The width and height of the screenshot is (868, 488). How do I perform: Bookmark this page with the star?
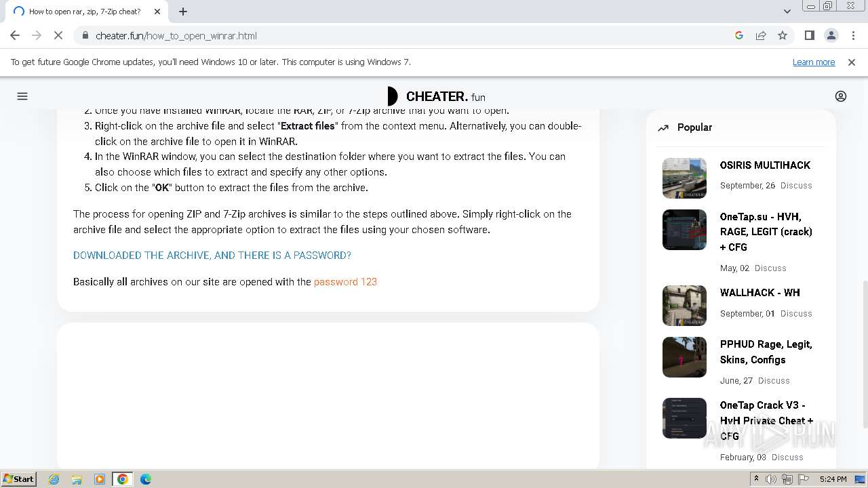(783, 35)
